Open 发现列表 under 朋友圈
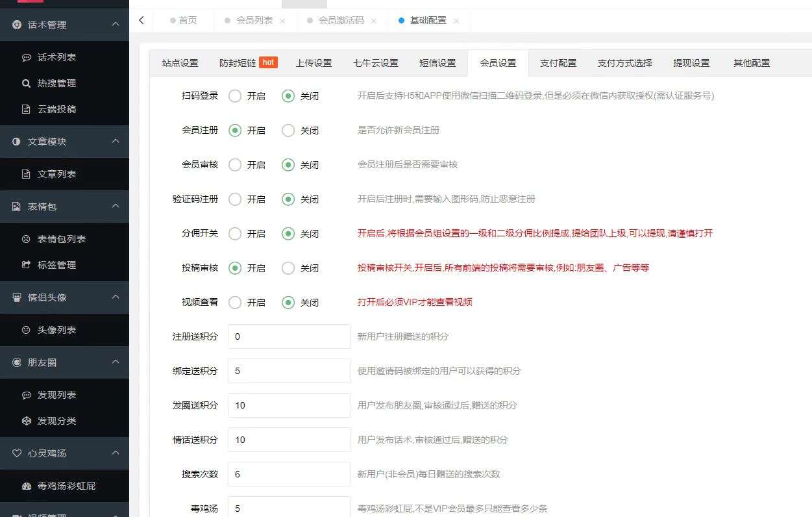 (x=56, y=395)
